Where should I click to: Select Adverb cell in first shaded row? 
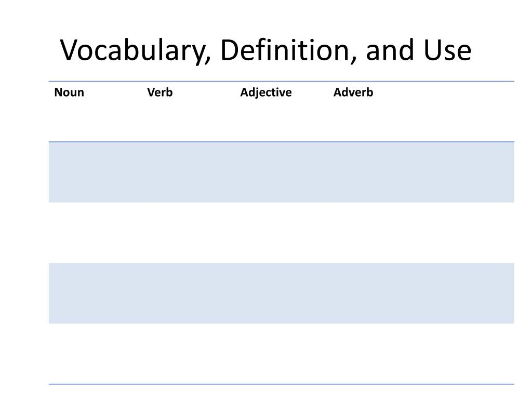click(421, 172)
